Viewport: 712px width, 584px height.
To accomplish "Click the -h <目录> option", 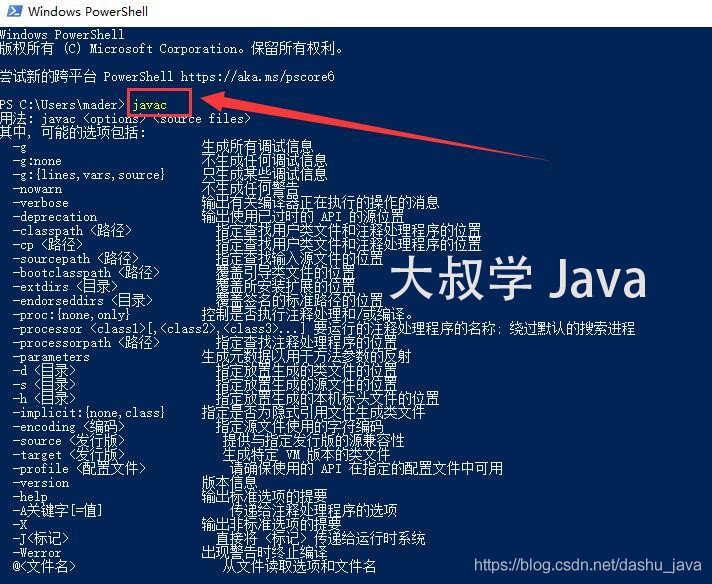I will click(44, 399).
